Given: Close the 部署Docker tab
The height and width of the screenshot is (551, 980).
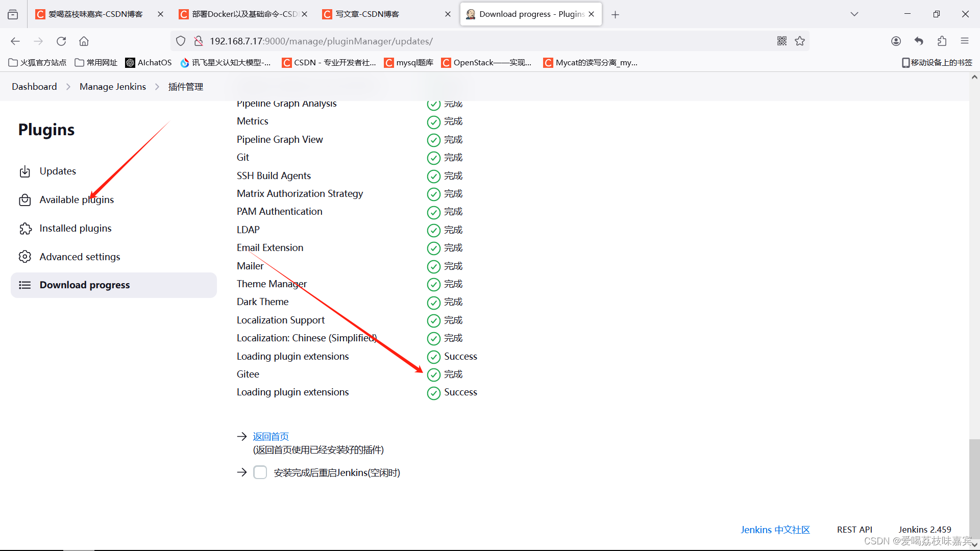Looking at the screenshot, I should (304, 14).
